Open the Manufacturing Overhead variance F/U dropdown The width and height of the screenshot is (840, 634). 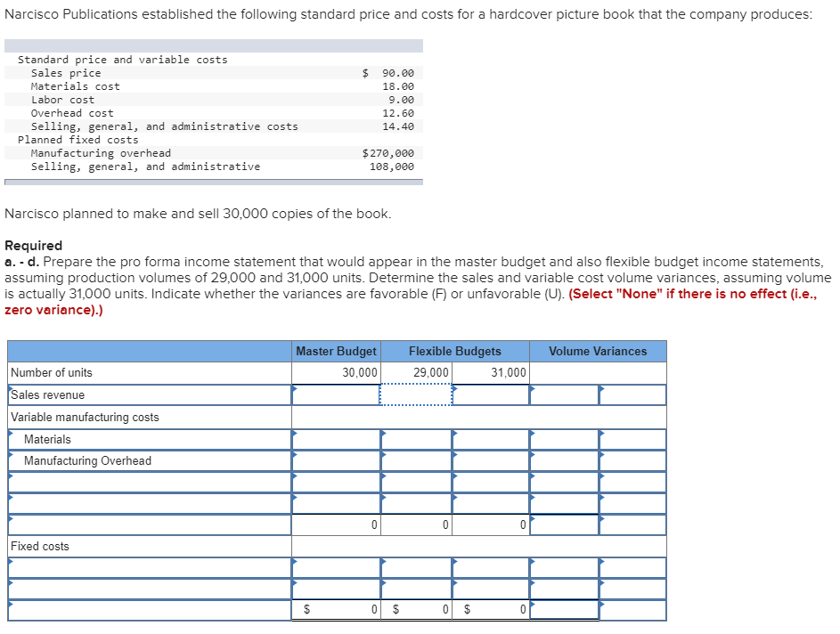(632, 460)
